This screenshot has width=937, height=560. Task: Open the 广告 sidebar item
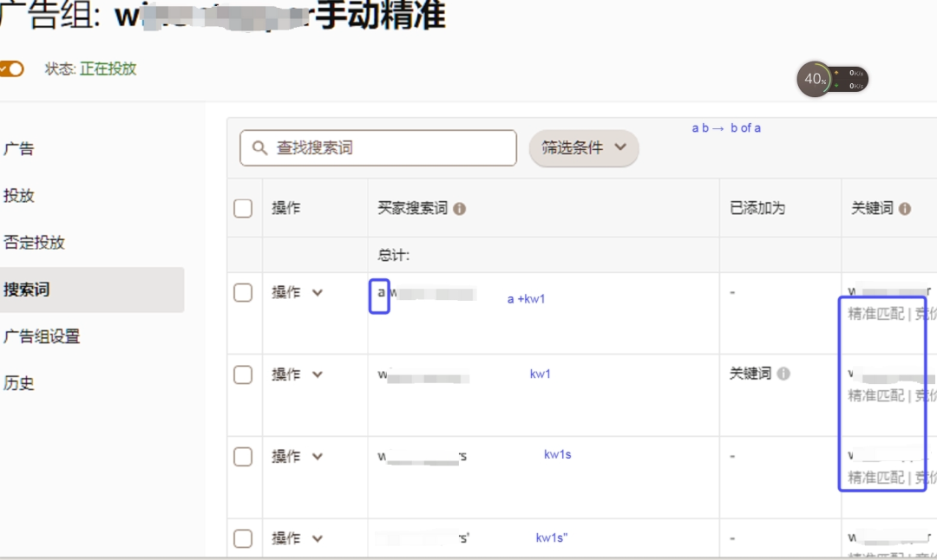click(x=18, y=148)
